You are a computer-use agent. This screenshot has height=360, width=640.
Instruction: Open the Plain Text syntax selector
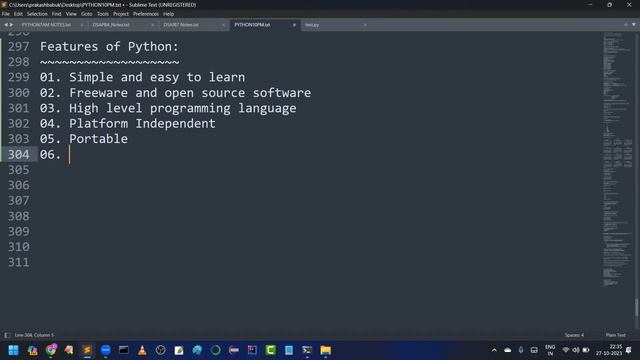(616, 335)
